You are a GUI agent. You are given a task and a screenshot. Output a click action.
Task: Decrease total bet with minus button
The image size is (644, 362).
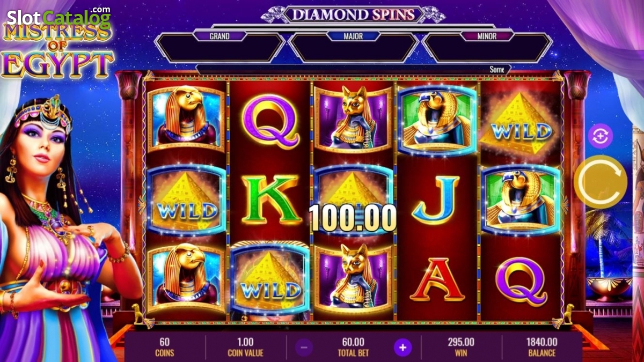click(x=304, y=347)
